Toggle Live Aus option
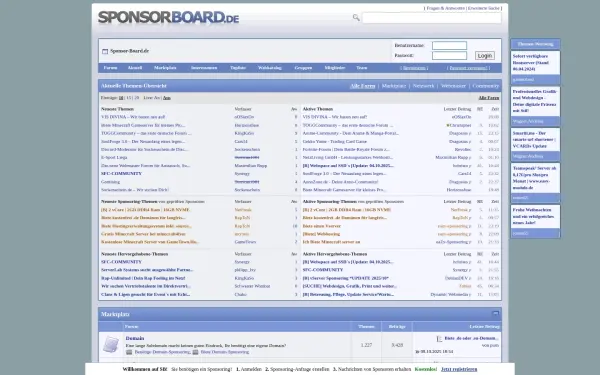Viewport: 600px width, 375px height. [167, 98]
